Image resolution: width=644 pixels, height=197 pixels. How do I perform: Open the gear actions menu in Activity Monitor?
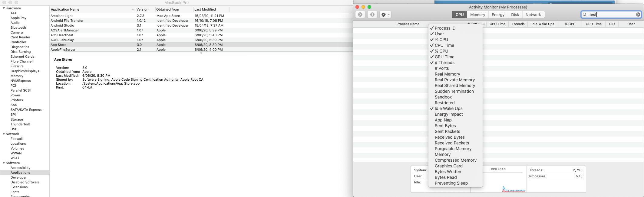(385, 15)
